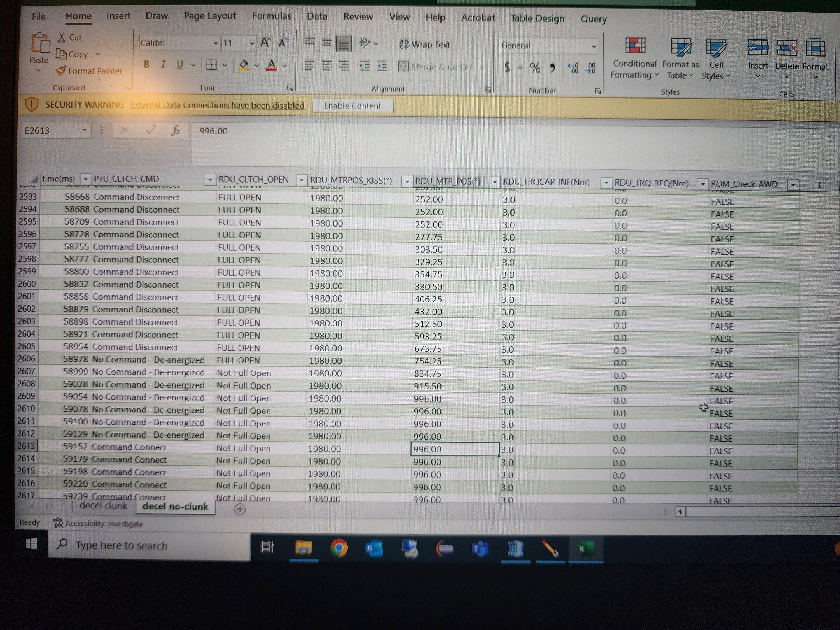Align text right in cell
840x630 pixels.
(x=343, y=66)
